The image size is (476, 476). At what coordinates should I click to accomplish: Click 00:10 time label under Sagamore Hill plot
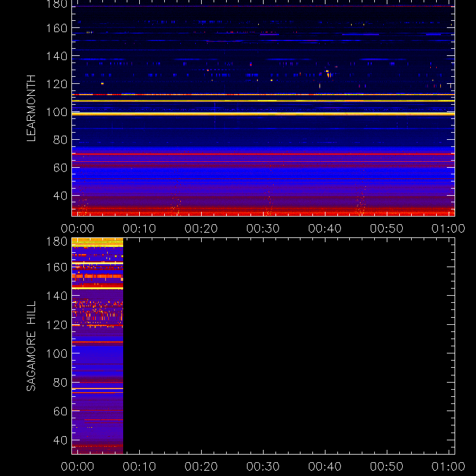[139, 466]
